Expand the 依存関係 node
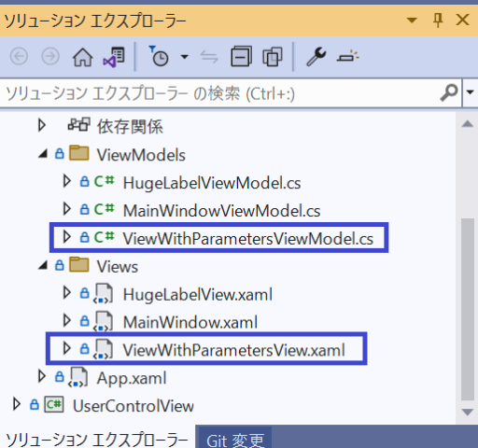Image resolution: width=478 pixels, height=448 pixels. 41,125
